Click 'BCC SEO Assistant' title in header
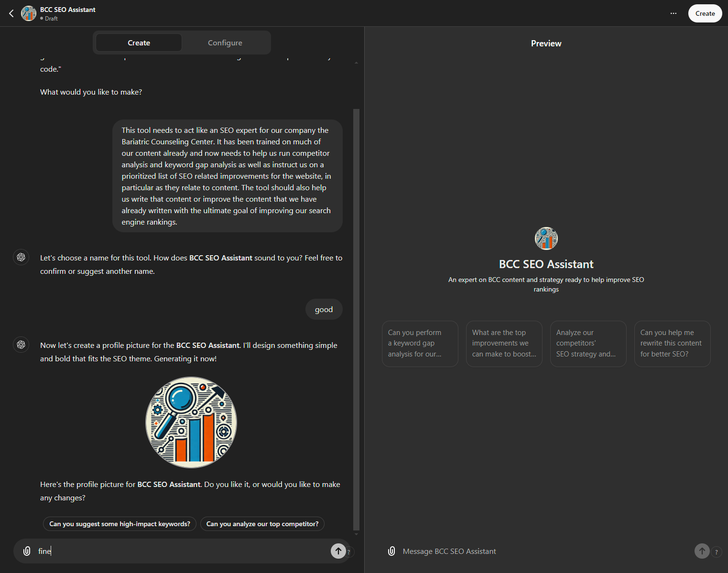 tap(68, 10)
